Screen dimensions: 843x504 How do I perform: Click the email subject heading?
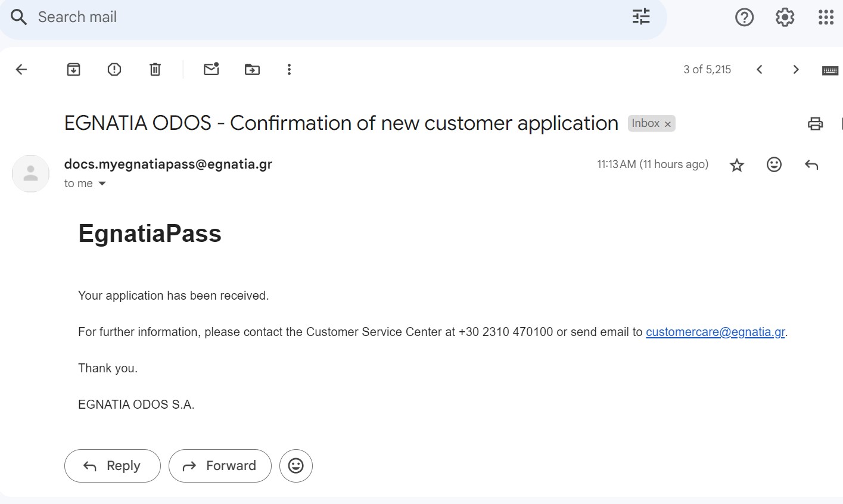click(x=341, y=123)
